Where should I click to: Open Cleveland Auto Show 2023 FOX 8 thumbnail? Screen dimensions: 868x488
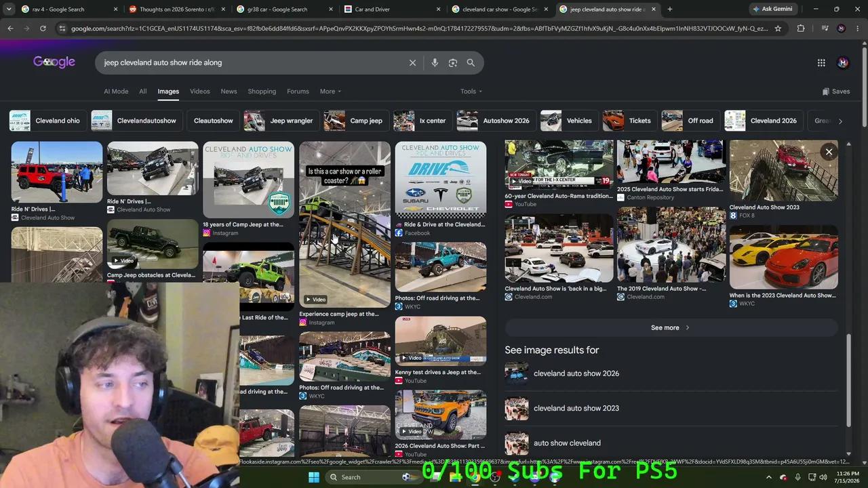click(x=783, y=170)
